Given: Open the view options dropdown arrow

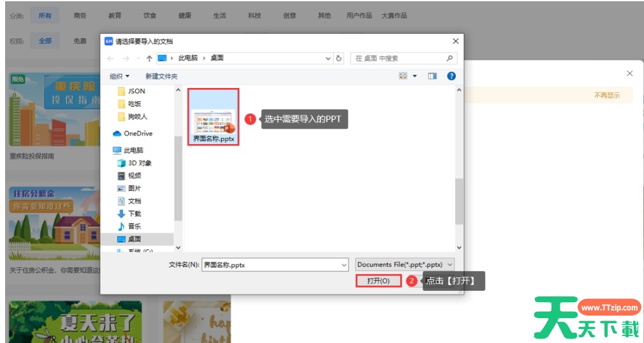Looking at the screenshot, I should (x=415, y=76).
